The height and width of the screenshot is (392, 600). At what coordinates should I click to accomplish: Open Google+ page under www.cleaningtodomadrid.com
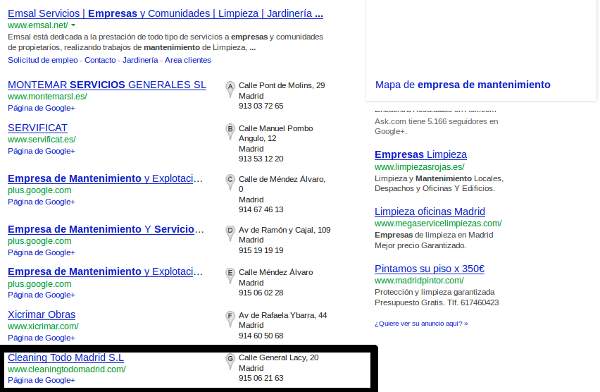pyautogui.click(x=41, y=380)
